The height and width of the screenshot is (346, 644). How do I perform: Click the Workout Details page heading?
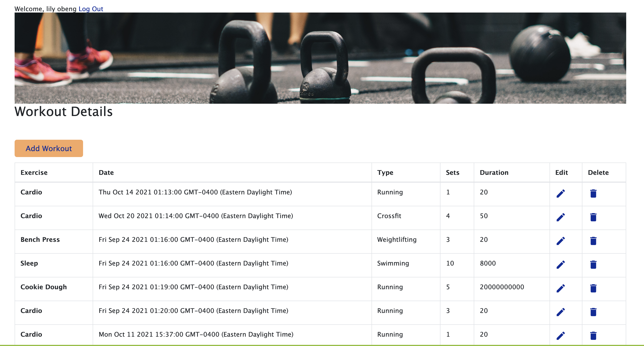(63, 112)
